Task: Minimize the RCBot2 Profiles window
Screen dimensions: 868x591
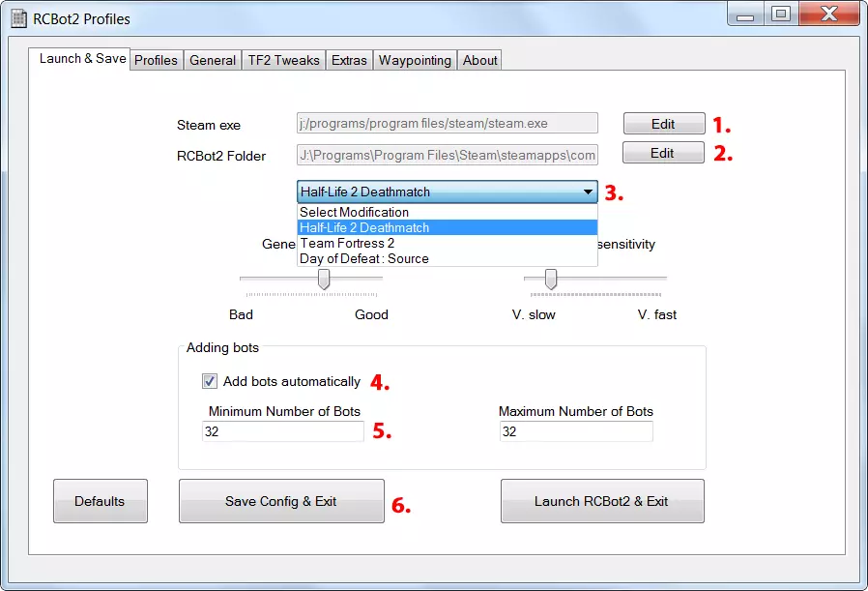Action: (x=745, y=15)
